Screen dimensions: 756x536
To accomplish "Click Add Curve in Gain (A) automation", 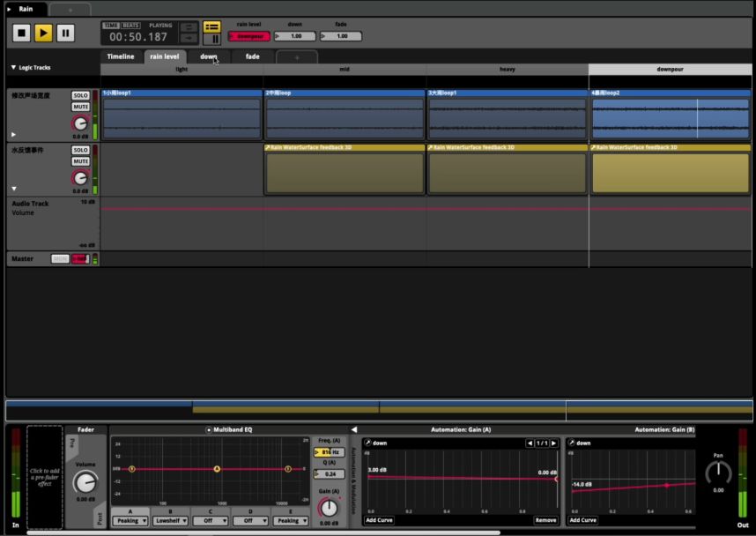I will click(x=380, y=520).
